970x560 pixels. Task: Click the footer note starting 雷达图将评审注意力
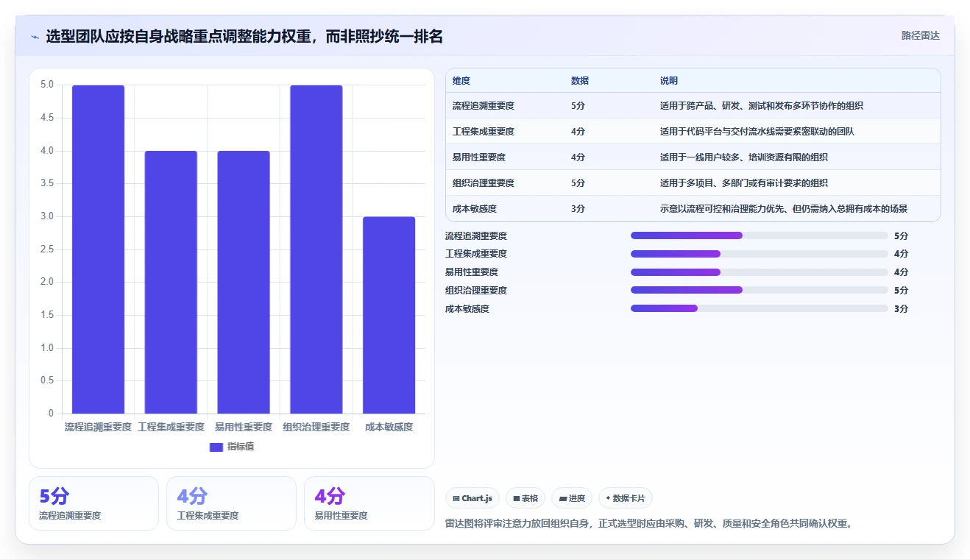pyautogui.click(x=649, y=524)
